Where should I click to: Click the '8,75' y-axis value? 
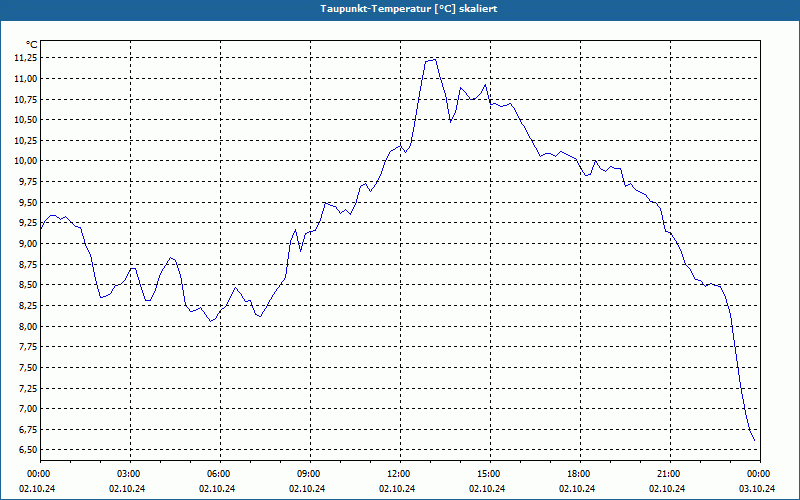[27, 264]
